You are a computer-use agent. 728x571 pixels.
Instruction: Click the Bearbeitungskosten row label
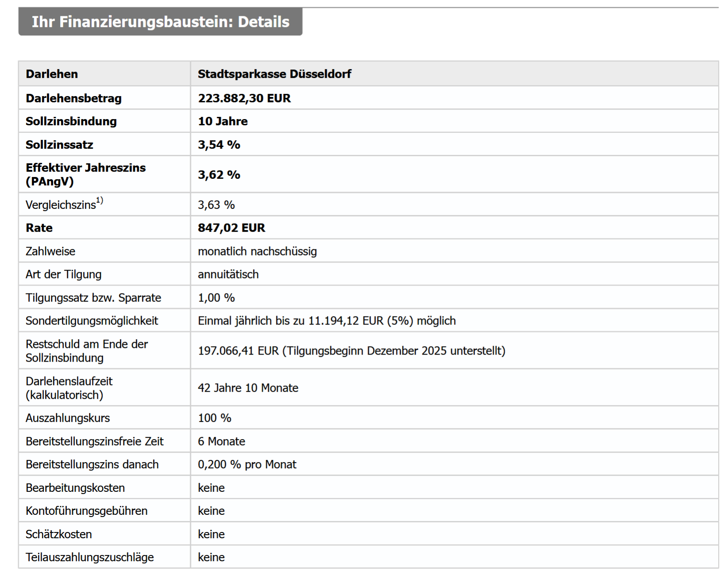point(75,488)
